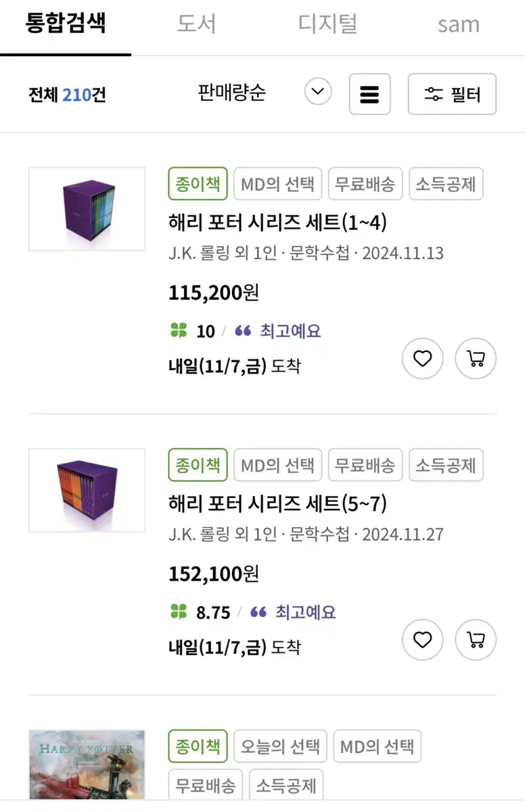Open 해리 포터 시리즈 세트(1~4) title link
Viewport: 525px width, 812px height.
[x=277, y=223]
